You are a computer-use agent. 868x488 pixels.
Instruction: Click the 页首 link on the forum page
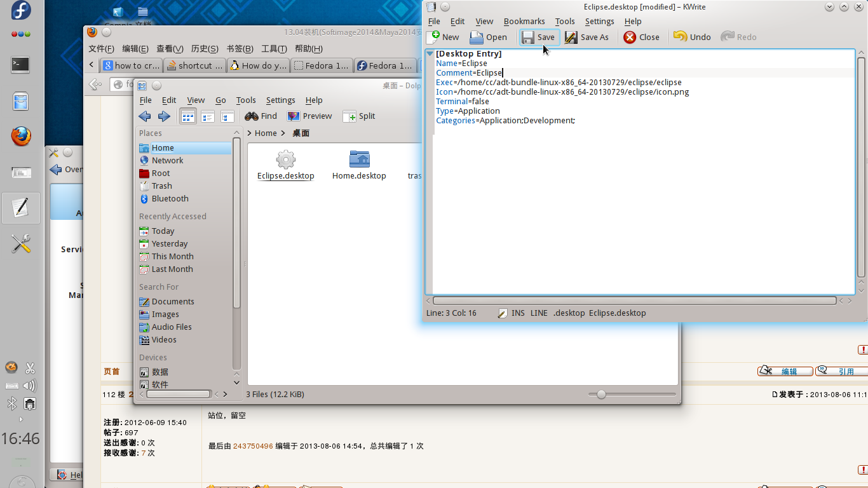111,371
